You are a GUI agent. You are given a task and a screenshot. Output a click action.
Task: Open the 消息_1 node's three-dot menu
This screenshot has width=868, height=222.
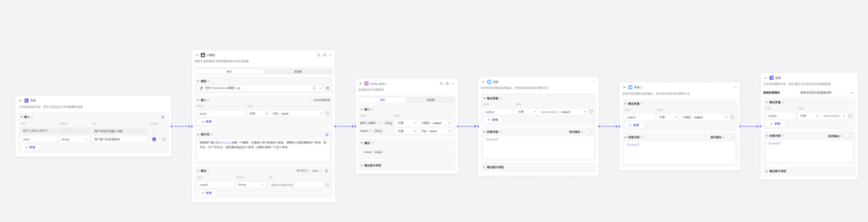(x=735, y=87)
